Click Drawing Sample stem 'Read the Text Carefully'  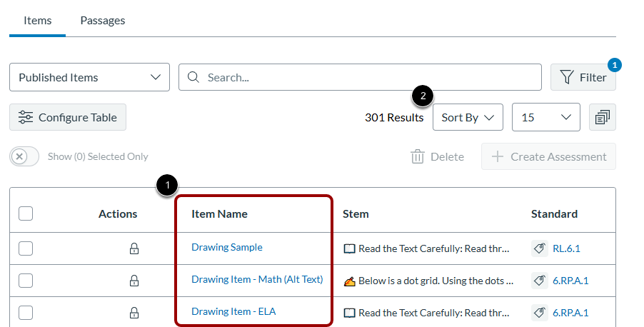(433, 248)
